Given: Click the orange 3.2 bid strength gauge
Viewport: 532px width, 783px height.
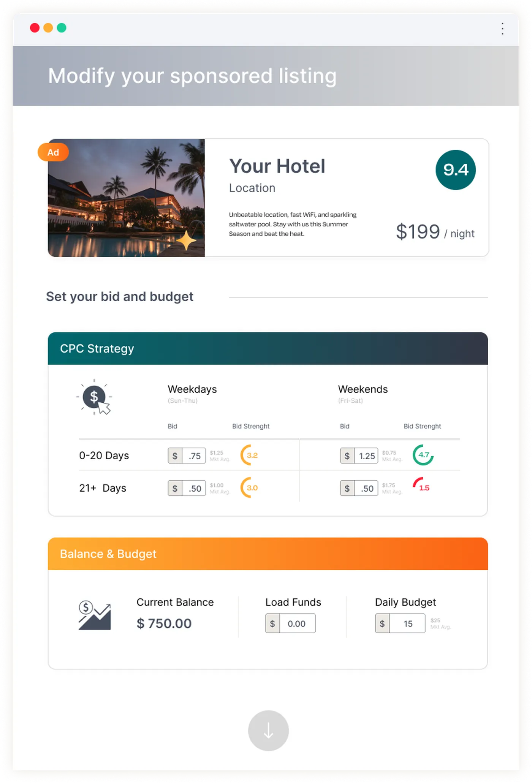Looking at the screenshot, I should [x=250, y=455].
